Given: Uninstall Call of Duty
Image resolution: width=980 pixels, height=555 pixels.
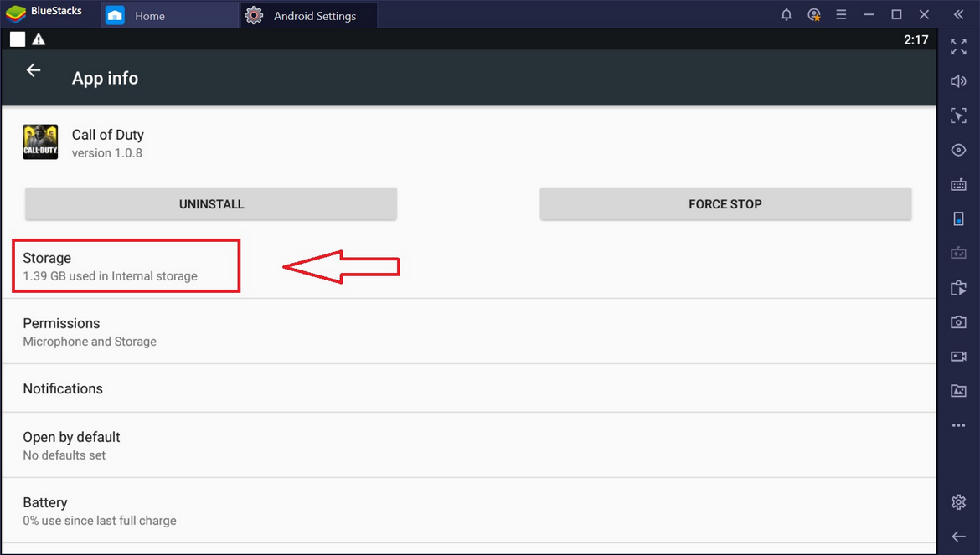Looking at the screenshot, I should click(211, 204).
